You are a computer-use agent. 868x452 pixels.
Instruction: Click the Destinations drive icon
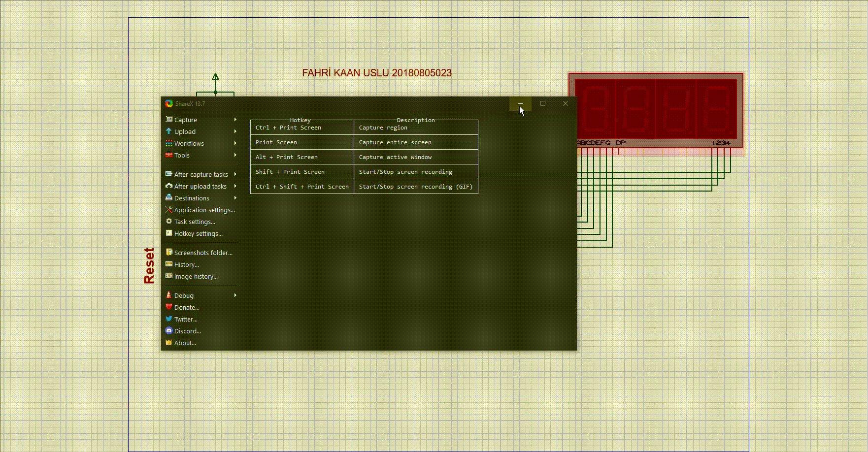point(169,198)
